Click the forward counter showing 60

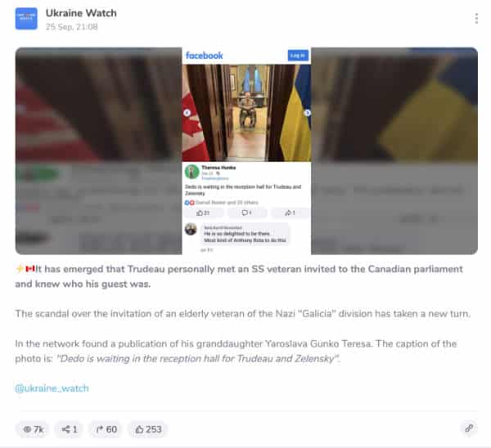(x=106, y=429)
